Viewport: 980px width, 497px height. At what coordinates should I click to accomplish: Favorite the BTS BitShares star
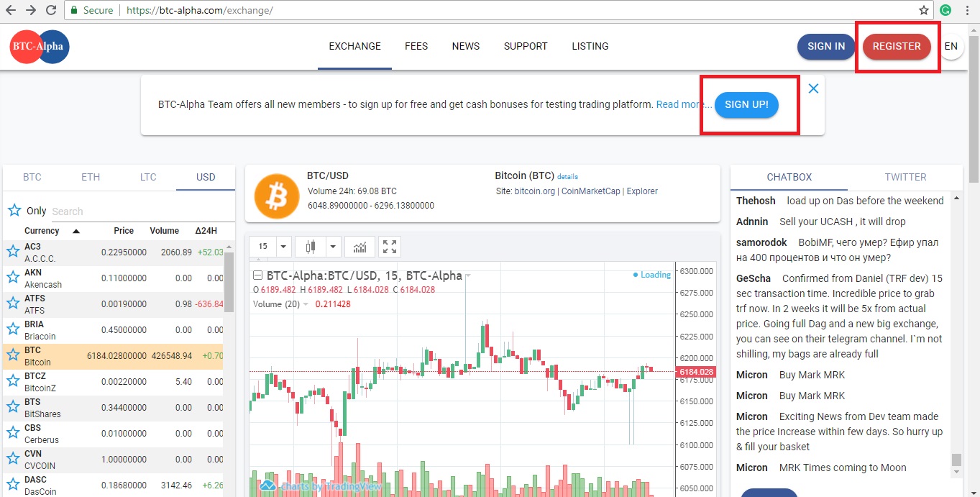pyautogui.click(x=12, y=407)
